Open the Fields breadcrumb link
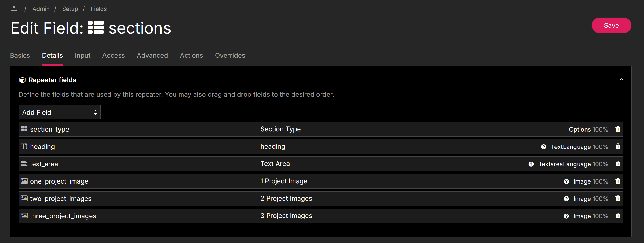Viewport: 644px width, 243px height. 99,9
